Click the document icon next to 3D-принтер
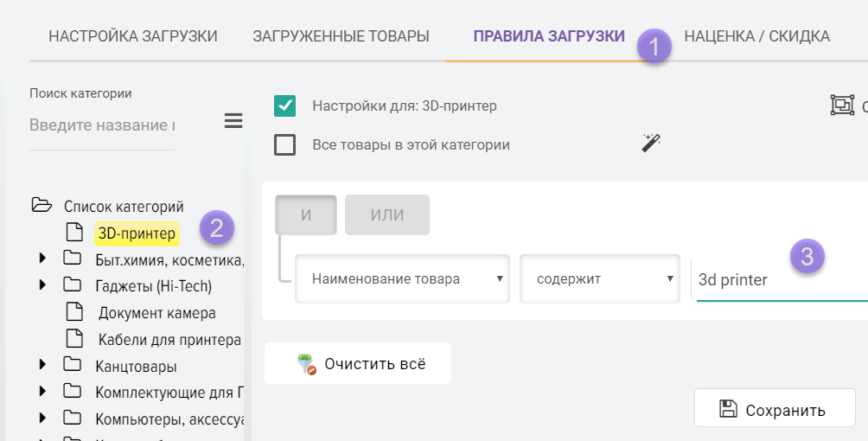The image size is (868, 441). (74, 233)
